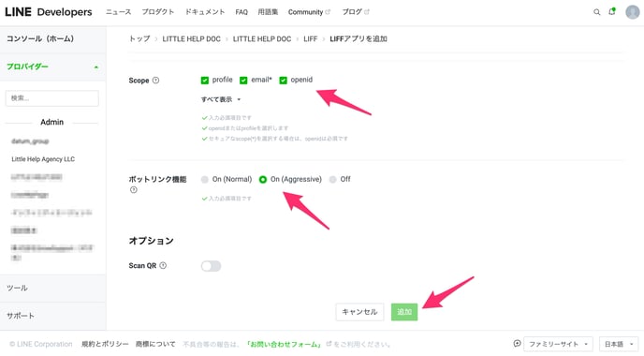Open the Community link
The image size is (644, 356).
309,12
